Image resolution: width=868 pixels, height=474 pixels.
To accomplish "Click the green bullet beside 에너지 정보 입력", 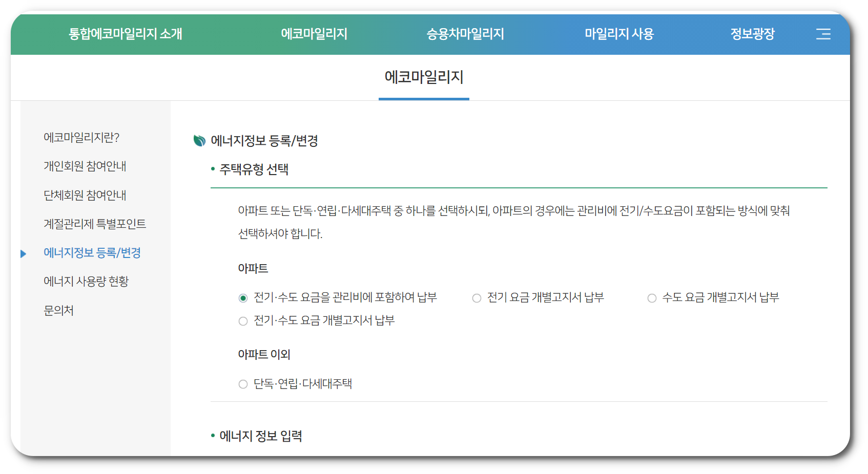I will pos(212,435).
